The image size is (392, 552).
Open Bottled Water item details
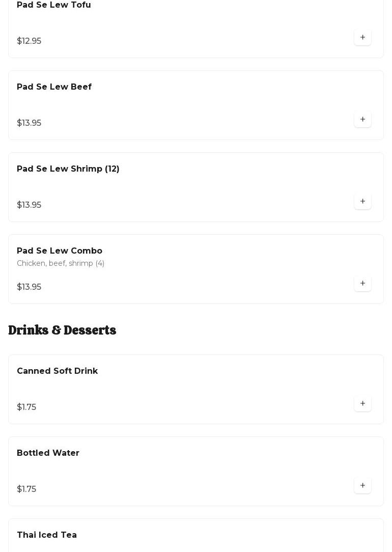(48, 453)
